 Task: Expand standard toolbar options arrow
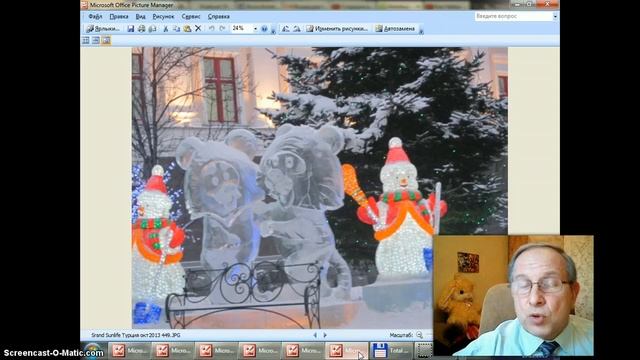[x=273, y=30]
